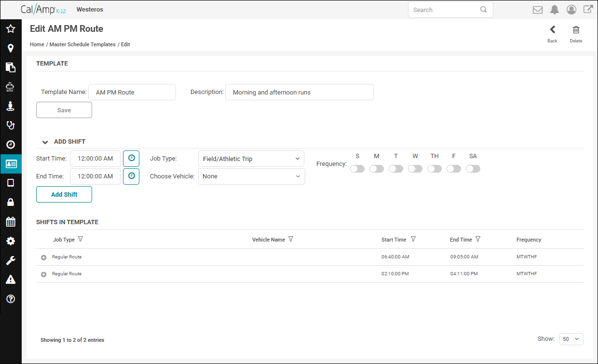Open the Show entries dropdown
Screen dimensions: 598x364
(x=571, y=339)
